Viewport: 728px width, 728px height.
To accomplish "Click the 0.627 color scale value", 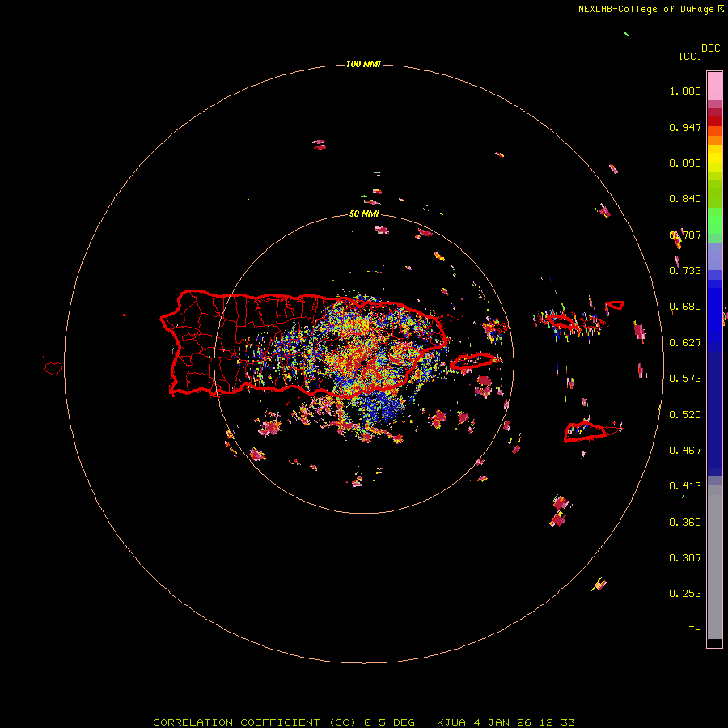I will (685, 343).
